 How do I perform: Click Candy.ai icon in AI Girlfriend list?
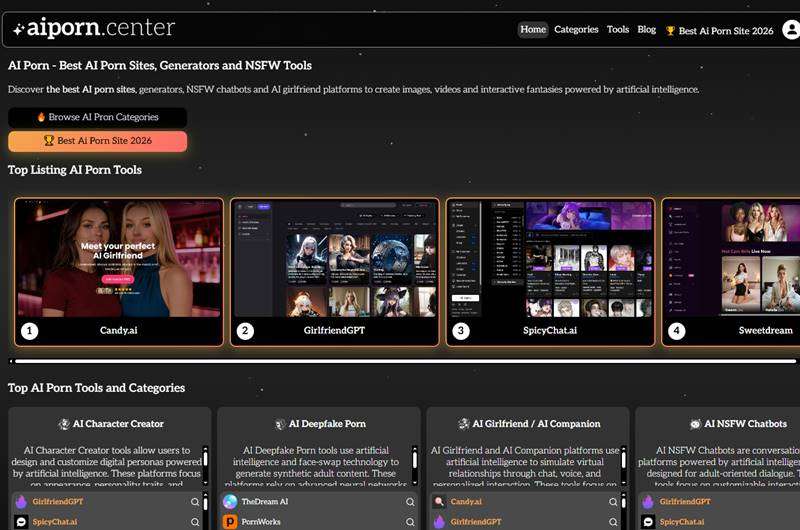(x=439, y=502)
